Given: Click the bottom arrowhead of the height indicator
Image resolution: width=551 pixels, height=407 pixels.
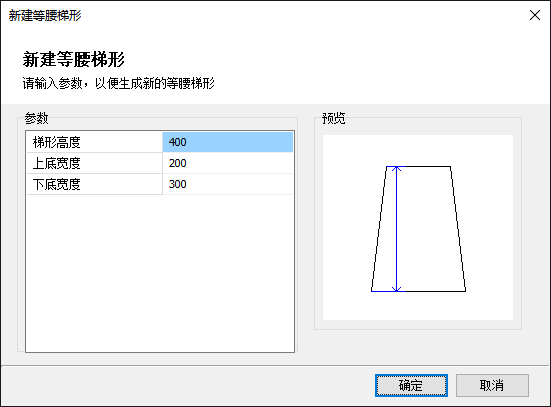Looking at the screenshot, I should tap(397, 289).
